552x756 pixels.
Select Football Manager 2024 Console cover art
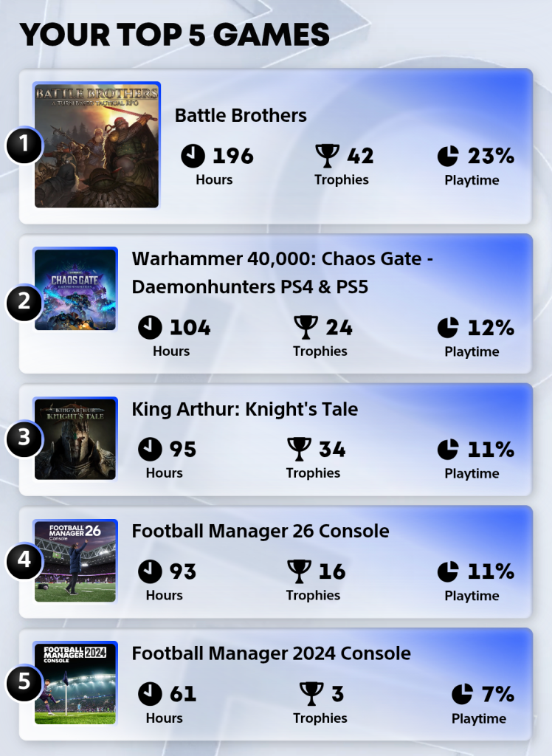tap(75, 683)
